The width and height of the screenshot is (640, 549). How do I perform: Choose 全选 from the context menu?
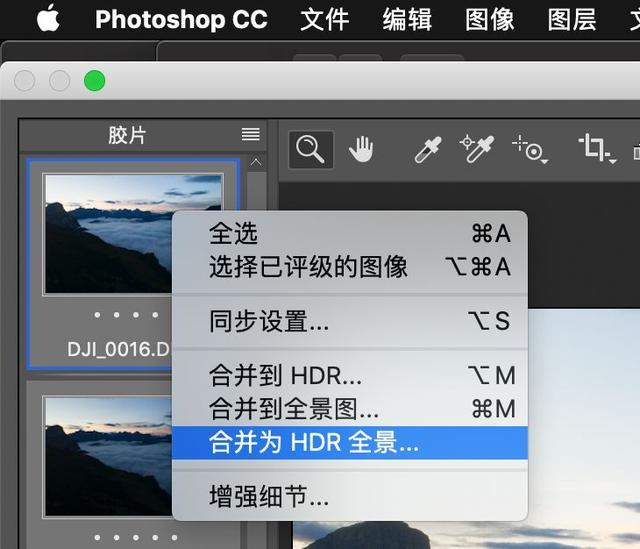coord(350,233)
